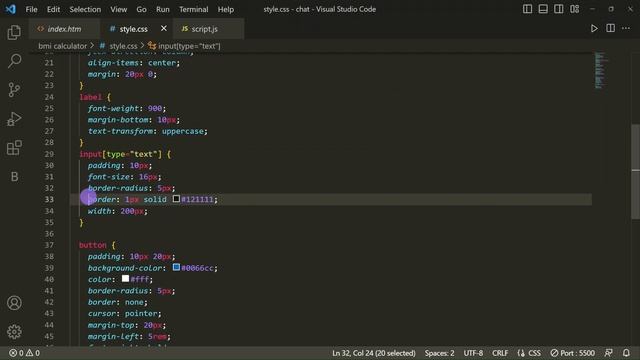Open the Accounts menu icon

[x=14, y=303]
